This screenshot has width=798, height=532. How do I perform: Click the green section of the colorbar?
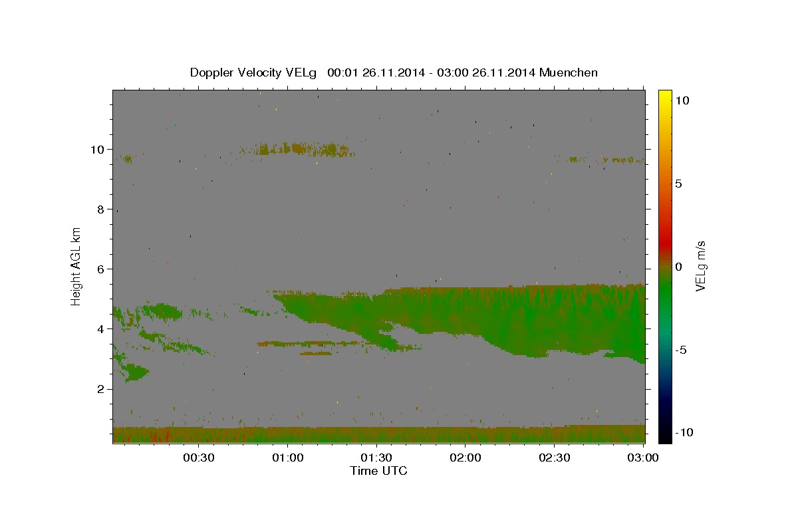[665, 293]
